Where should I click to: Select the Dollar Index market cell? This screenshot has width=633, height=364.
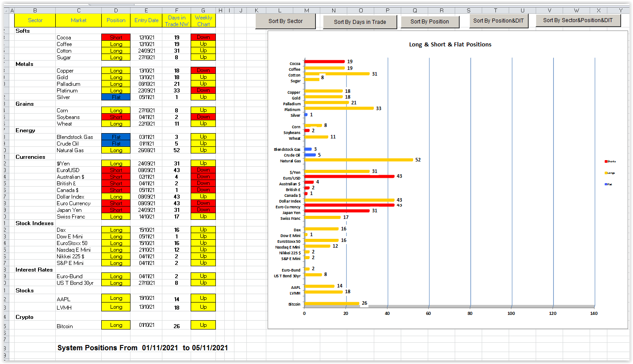[x=79, y=197]
